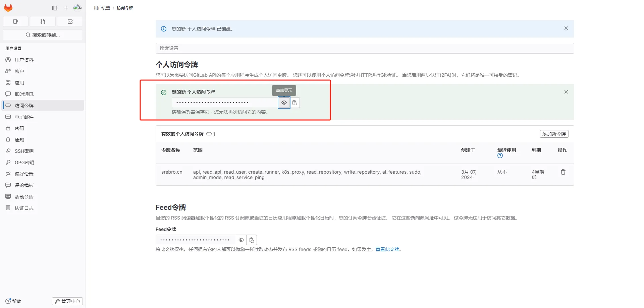
Task: Click 用户设置 breadcrumb link
Action: [x=102, y=8]
